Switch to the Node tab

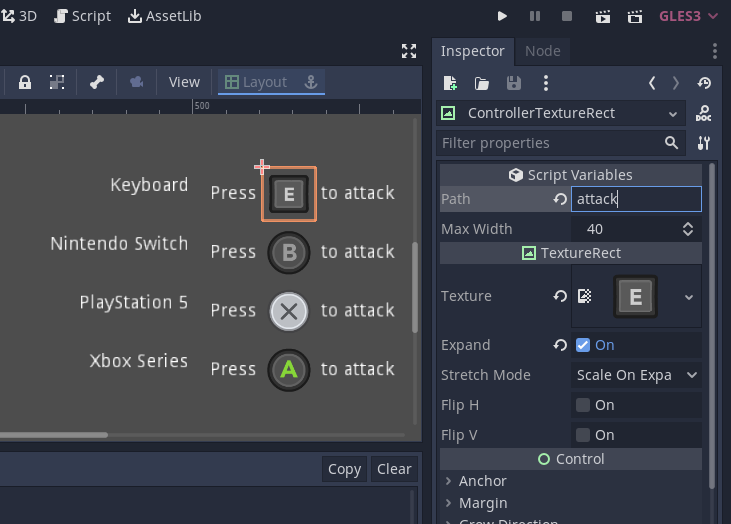coord(543,51)
